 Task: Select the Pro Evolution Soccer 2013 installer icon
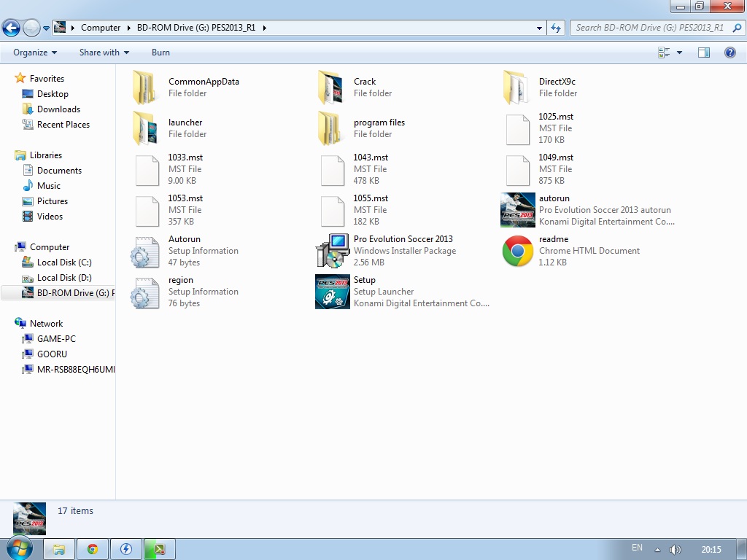tap(333, 251)
